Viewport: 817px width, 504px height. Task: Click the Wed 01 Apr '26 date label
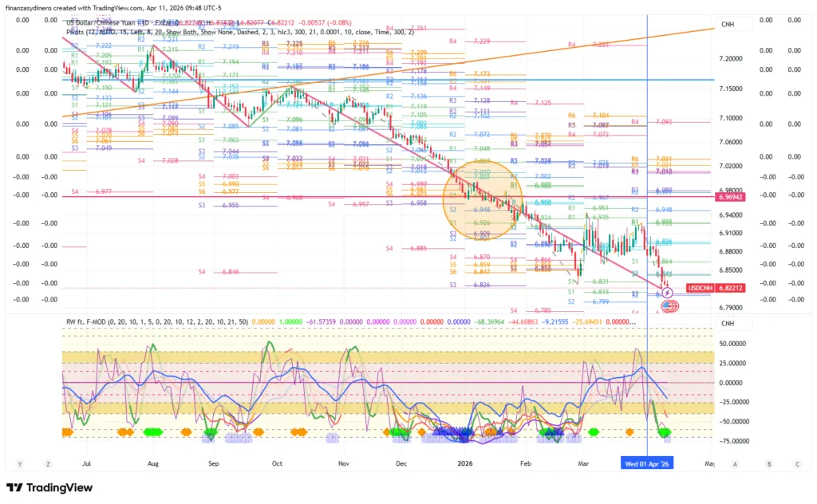tap(647, 463)
